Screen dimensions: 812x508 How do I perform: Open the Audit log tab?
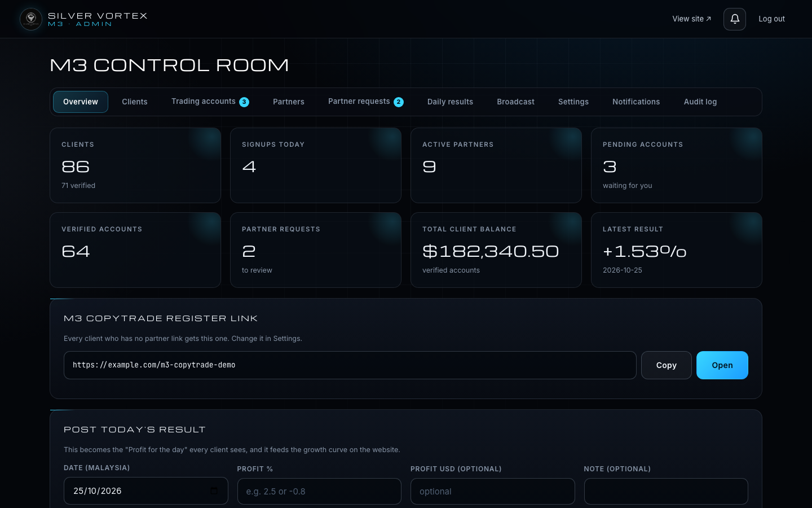point(700,102)
